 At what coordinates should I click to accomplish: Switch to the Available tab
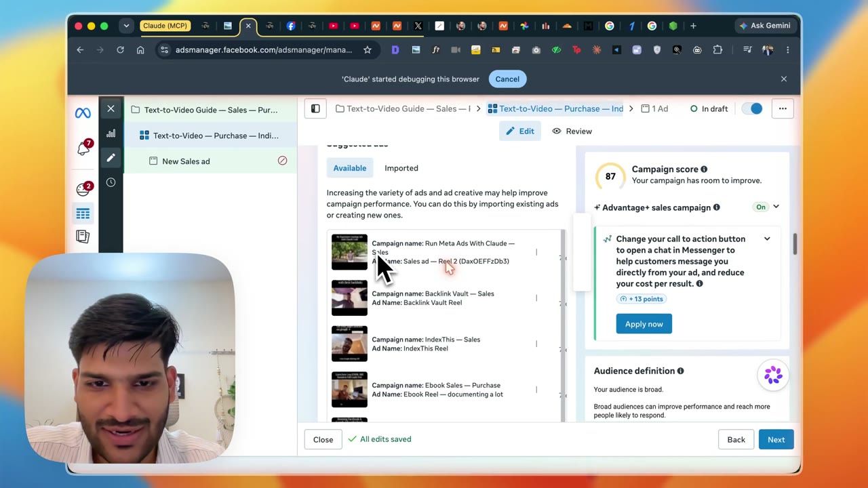point(350,168)
